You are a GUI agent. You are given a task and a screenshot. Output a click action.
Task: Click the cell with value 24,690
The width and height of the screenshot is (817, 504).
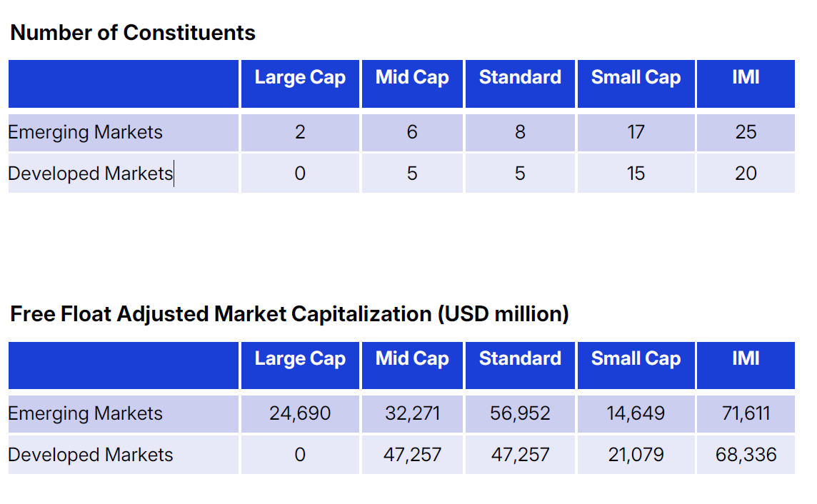pos(300,414)
